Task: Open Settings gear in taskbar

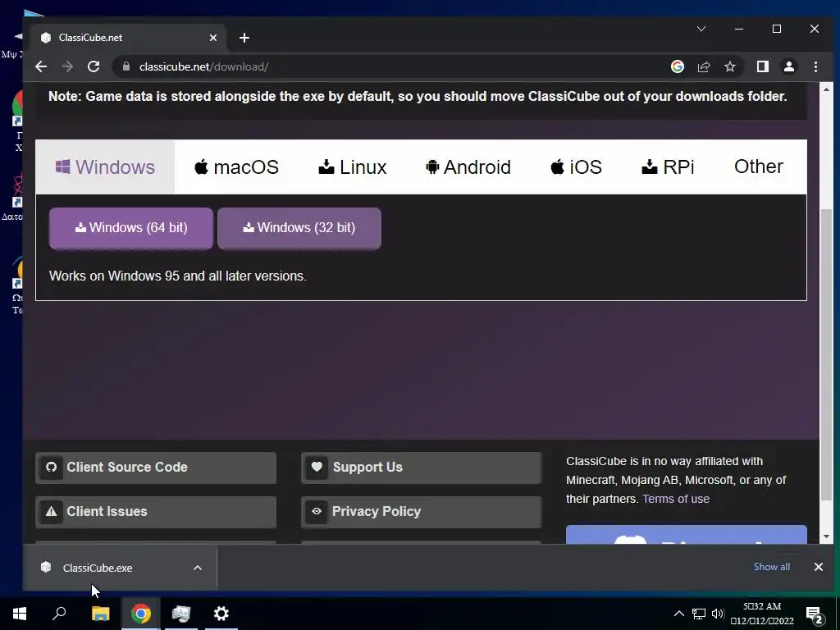Action: (221, 614)
